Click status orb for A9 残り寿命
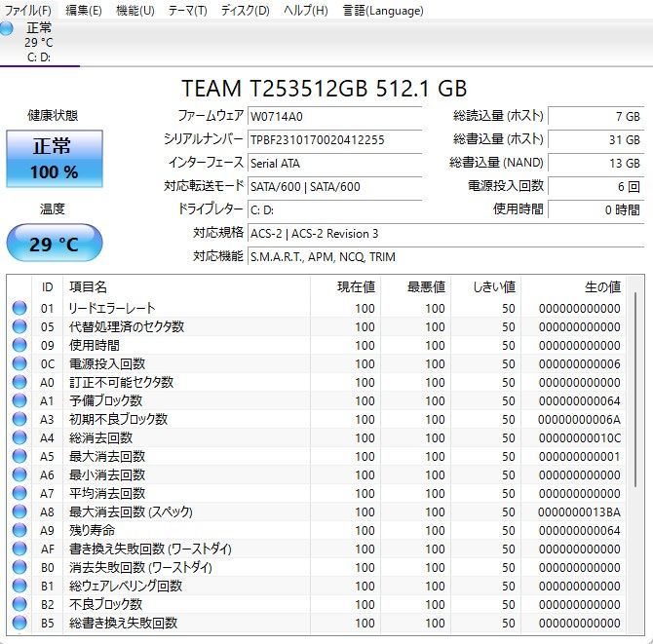 (x=19, y=530)
